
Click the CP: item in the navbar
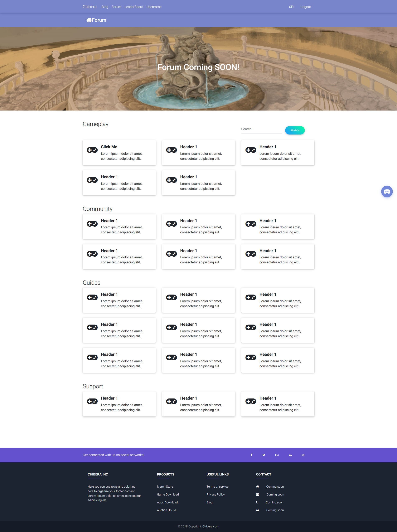click(291, 7)
